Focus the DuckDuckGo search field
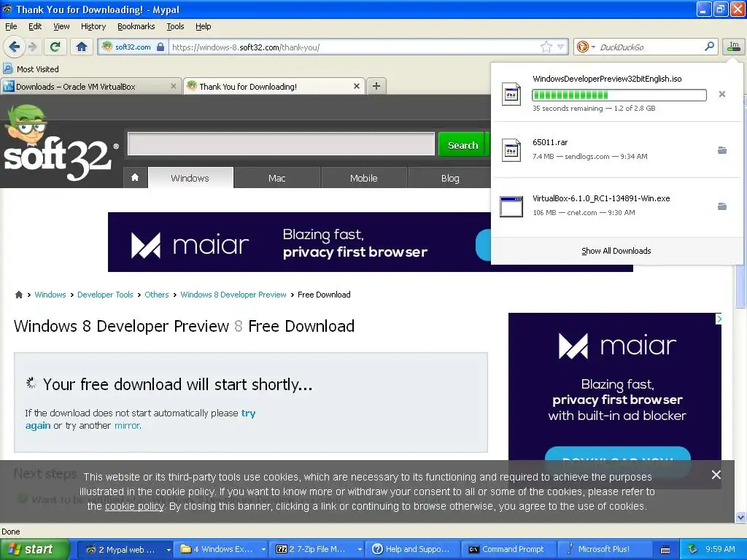The image size is (747, 560). [x=650, y=47]
